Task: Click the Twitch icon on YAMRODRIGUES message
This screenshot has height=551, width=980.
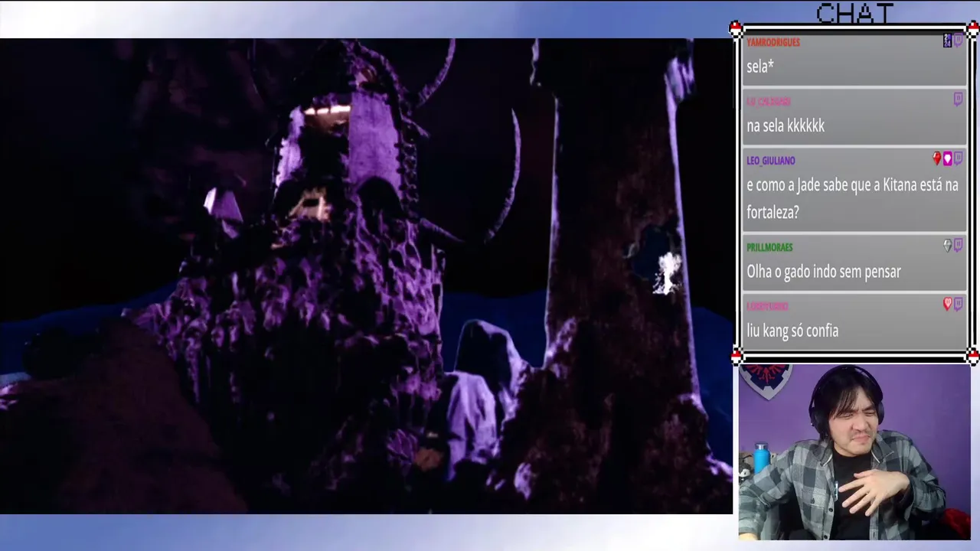Action: pos(958,41)
